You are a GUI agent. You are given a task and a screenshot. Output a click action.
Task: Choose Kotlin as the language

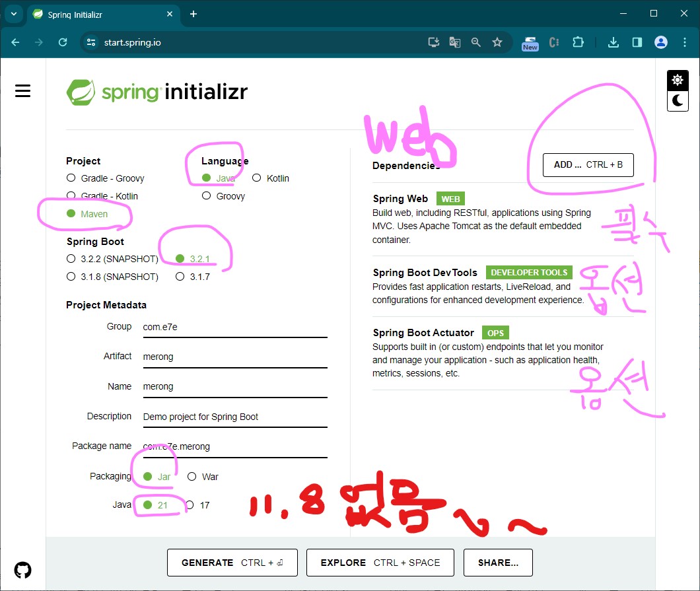tap(271, 178)
